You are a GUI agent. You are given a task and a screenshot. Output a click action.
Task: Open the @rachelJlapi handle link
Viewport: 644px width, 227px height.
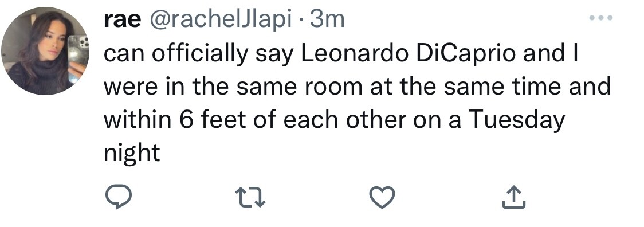220,20
